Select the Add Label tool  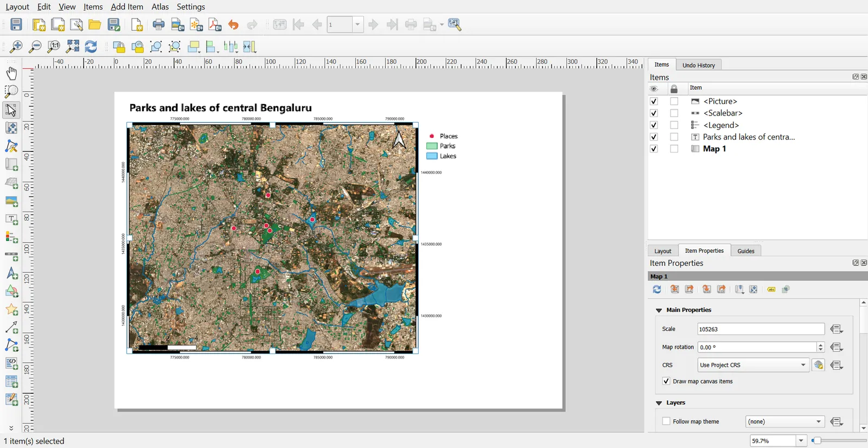coord(11,219)
